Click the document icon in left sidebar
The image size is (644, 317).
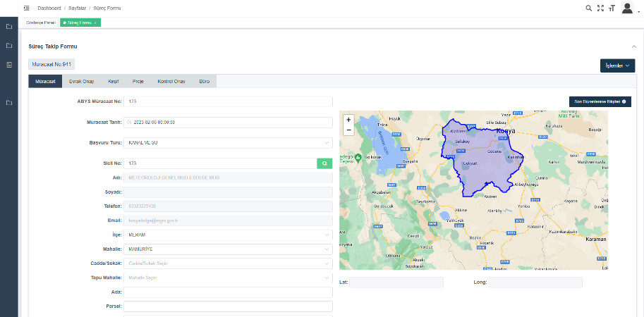[9, 65]
